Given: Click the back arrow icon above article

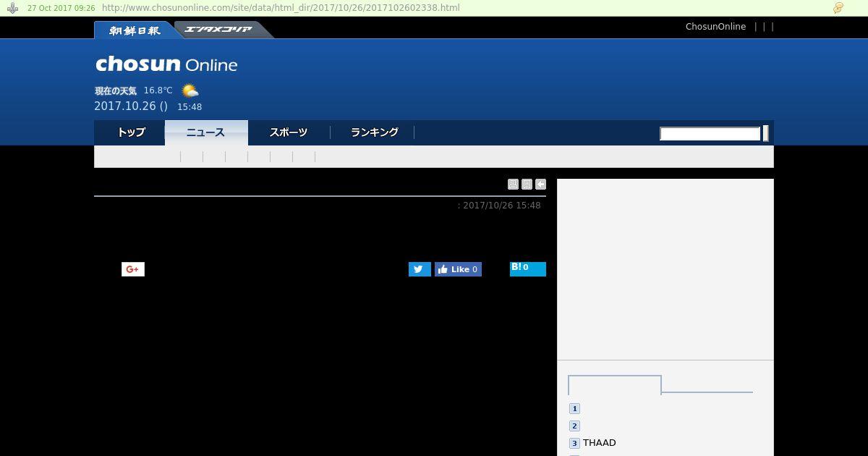Looking at the screenshot, I should pos(540,185).
